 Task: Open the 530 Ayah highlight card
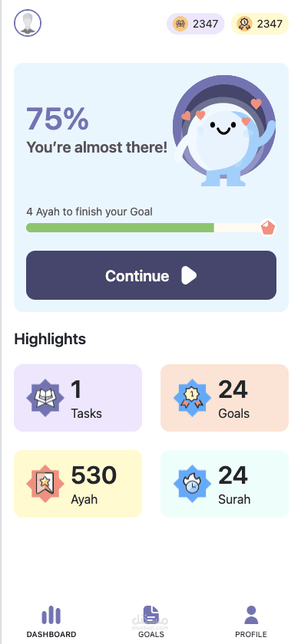(x=78, y=484)
